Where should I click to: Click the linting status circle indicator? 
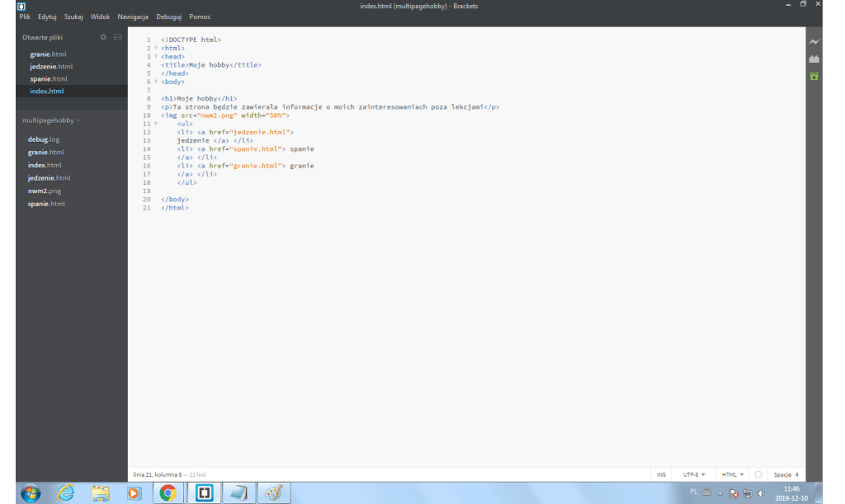click(758, 474)
